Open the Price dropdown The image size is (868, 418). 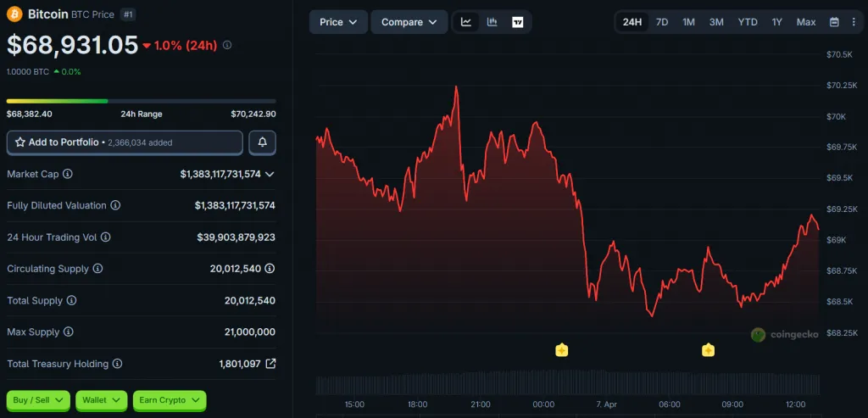point(338,22)
